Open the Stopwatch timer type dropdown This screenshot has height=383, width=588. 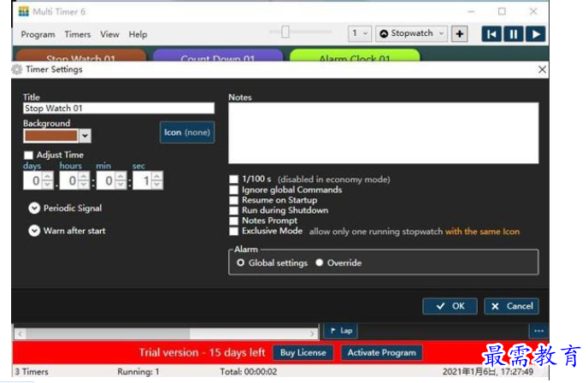(x=411, y=33)
